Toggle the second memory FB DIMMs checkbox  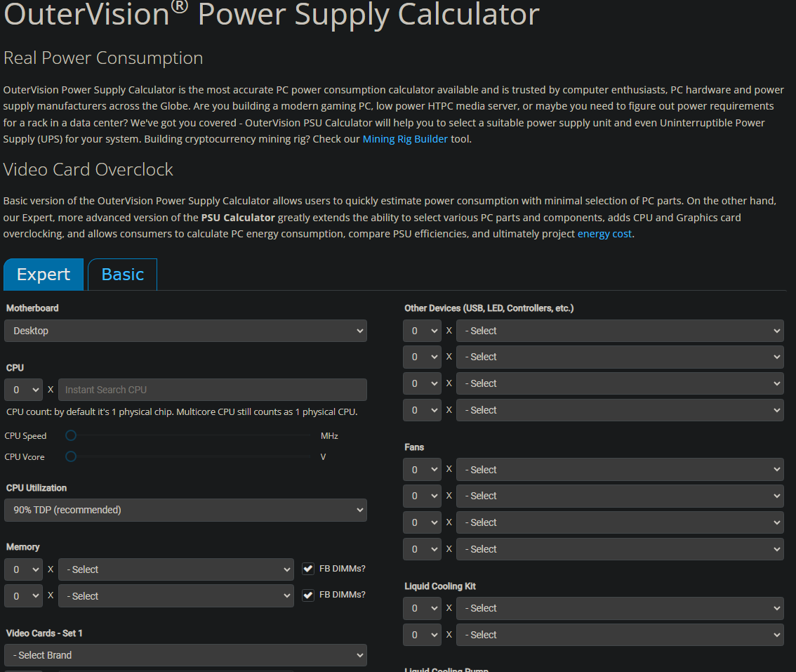click(308, 595)
